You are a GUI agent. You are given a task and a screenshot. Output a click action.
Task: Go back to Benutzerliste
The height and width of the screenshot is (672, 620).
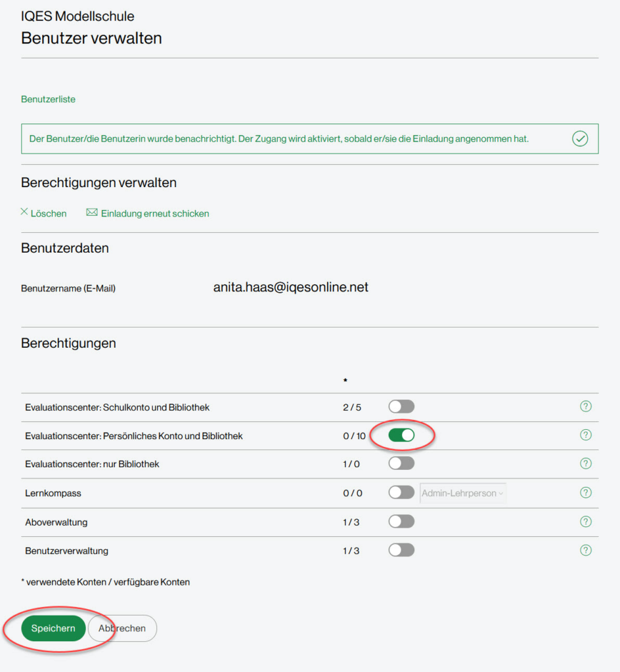click(x=48, y=99)
